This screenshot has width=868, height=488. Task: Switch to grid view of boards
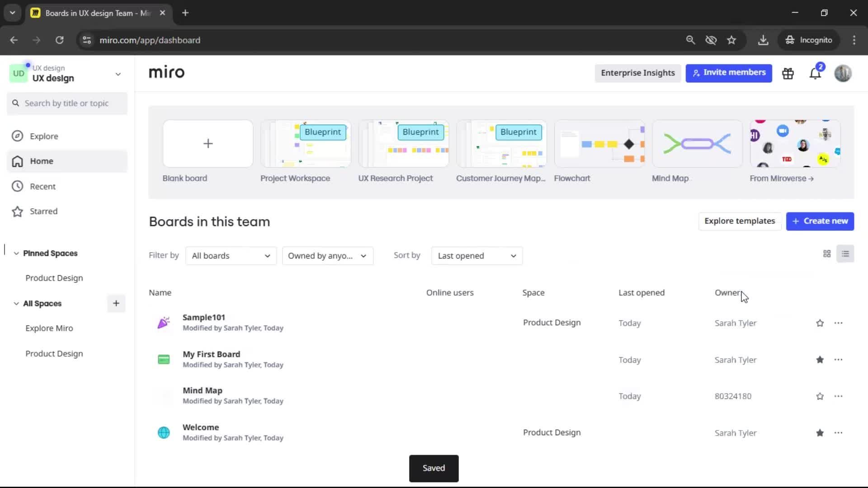click(827, 254)
